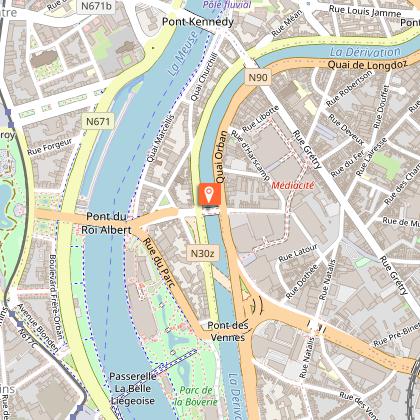
Task: Click the Rue Latour street label
Action: pyautogui.click(x=298, y=253)
